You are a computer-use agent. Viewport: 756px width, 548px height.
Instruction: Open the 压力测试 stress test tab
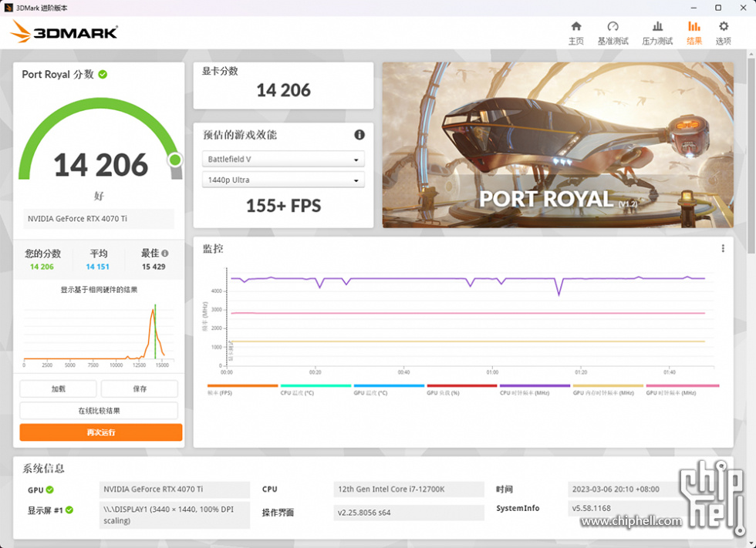[657, 32]
